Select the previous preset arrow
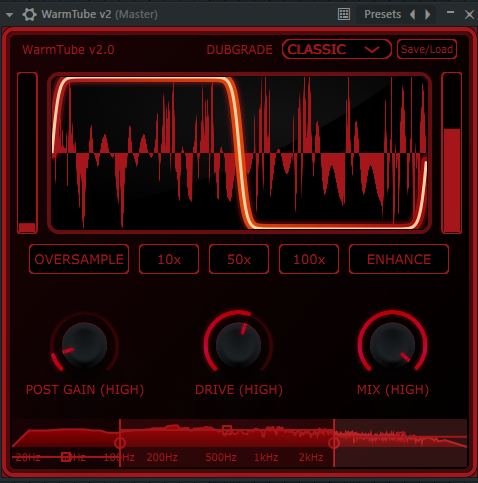 coord(413,15)
